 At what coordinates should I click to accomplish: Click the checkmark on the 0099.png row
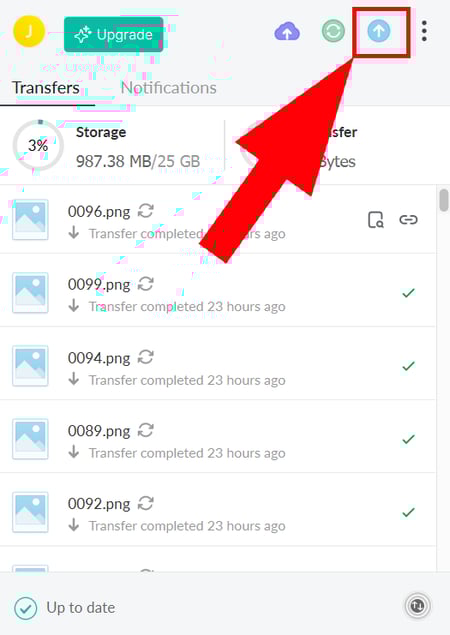(408, 292)
